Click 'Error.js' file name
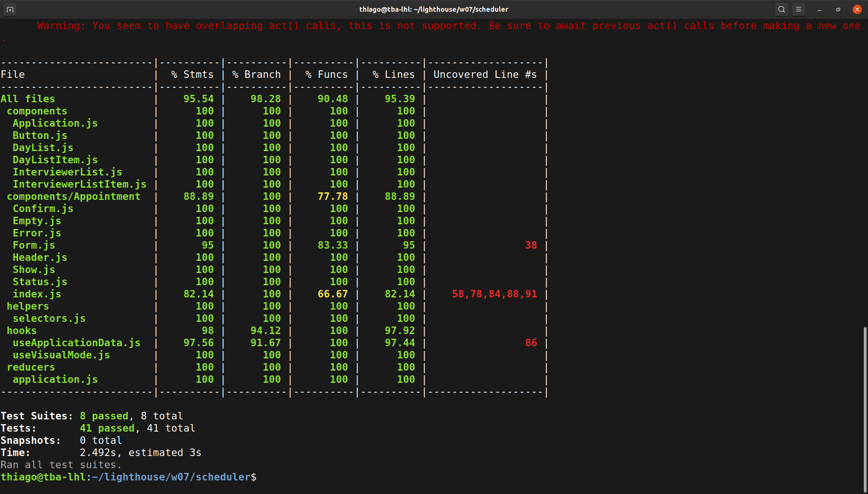The height and width of the screenshot is (494, 868). [x=37, y=233]
